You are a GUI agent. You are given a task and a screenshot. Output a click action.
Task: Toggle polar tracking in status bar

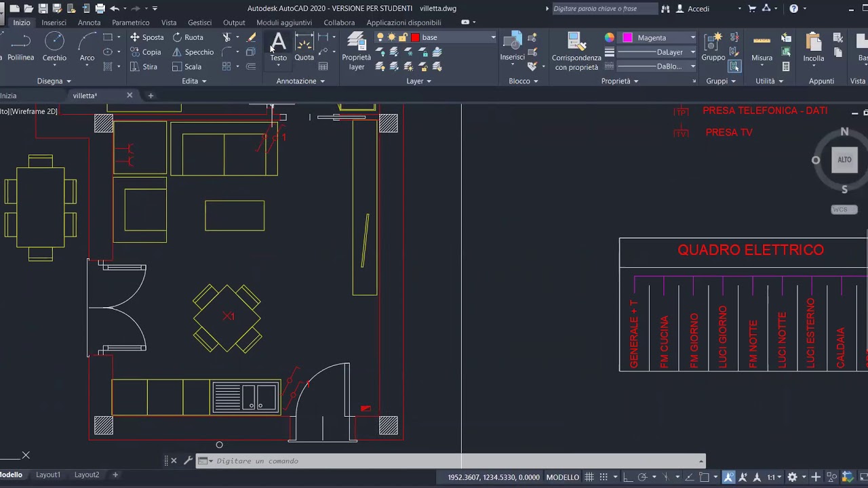[642, 477]
